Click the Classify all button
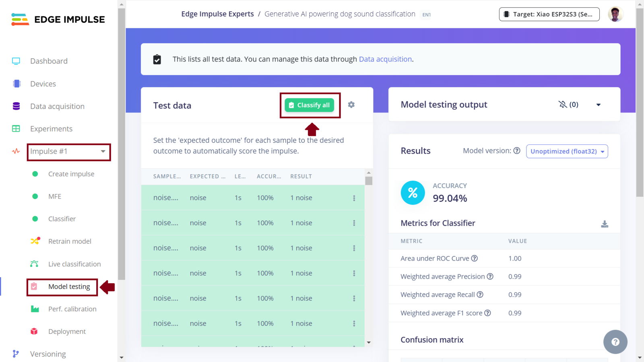The height and width of the screenshot is (362, 644). coord(310,105)
